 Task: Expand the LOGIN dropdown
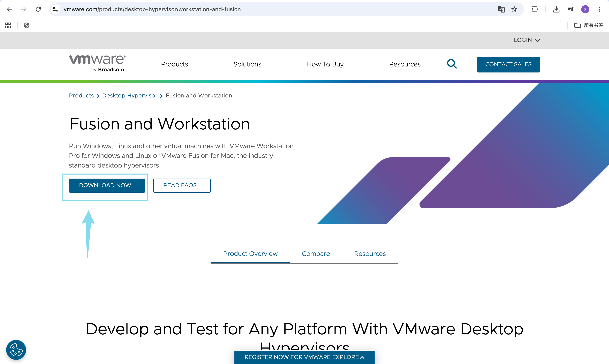[527, 40]
